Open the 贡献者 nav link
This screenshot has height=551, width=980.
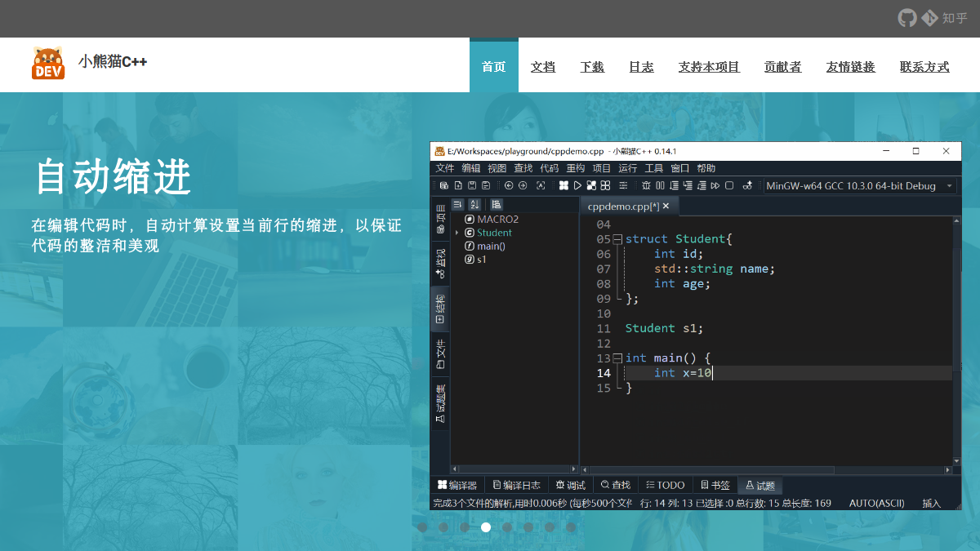coord(782,67)
